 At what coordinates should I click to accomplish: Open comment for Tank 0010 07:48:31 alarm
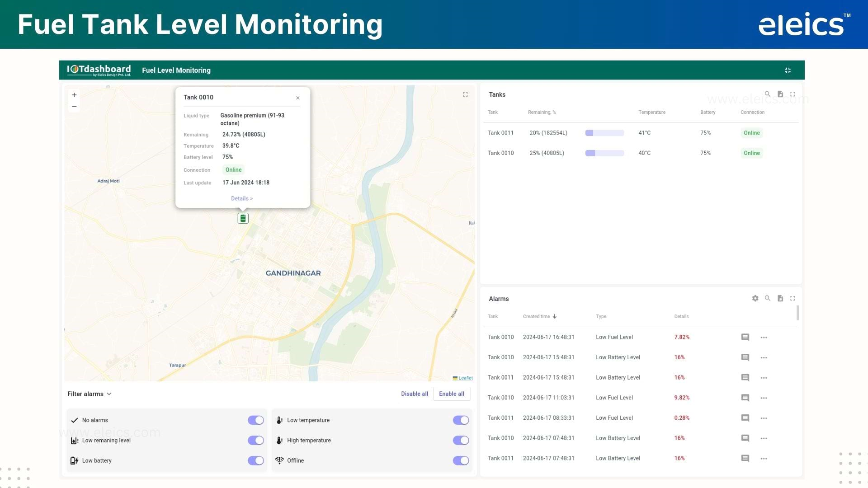pos(745,438)
